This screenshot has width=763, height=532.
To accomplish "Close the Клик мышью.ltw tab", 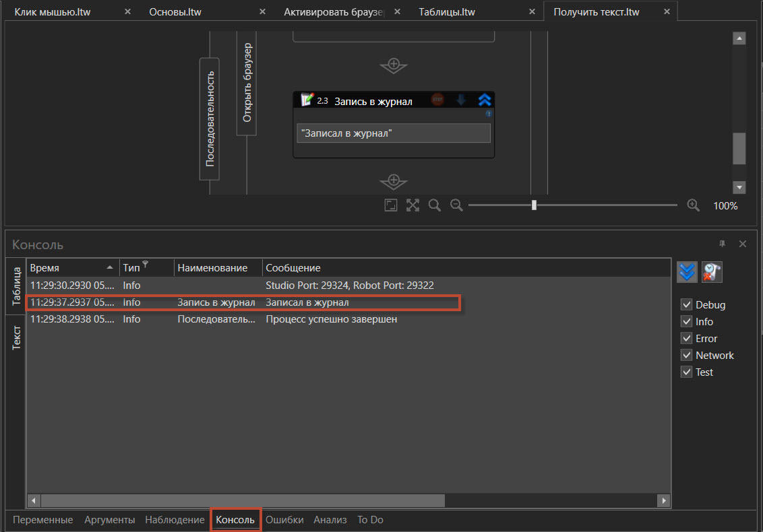I will (127, 11).
